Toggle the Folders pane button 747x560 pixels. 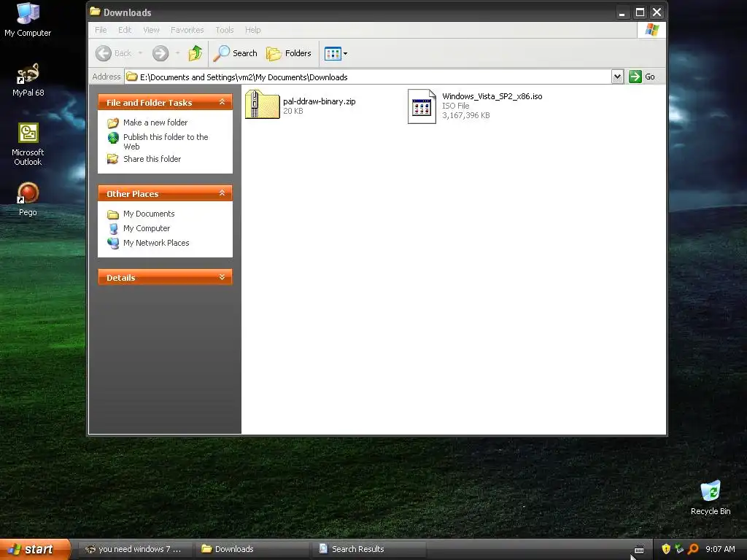pos(289,53)
